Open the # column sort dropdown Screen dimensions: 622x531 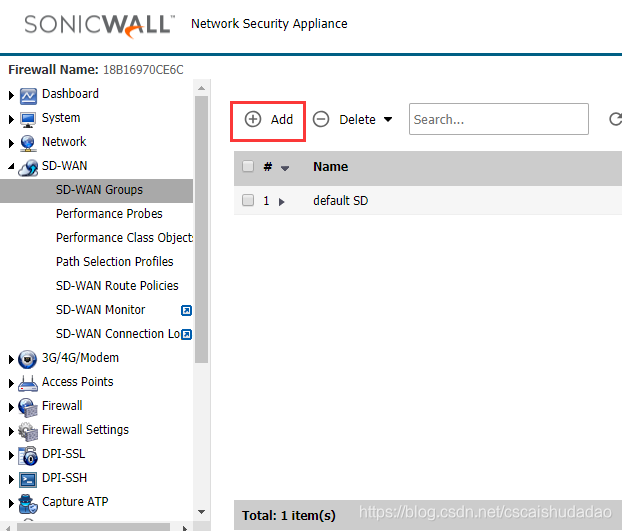[x=284, y=169]
